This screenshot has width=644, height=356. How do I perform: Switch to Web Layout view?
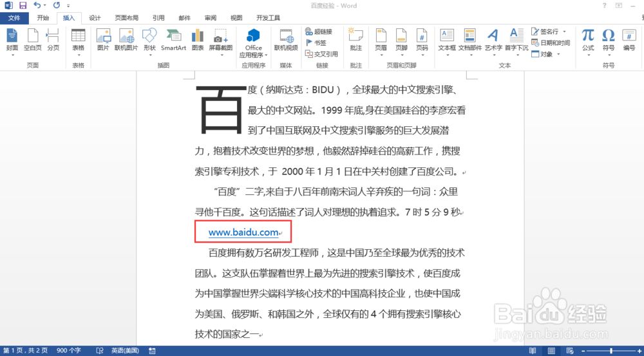coord(570,351)
